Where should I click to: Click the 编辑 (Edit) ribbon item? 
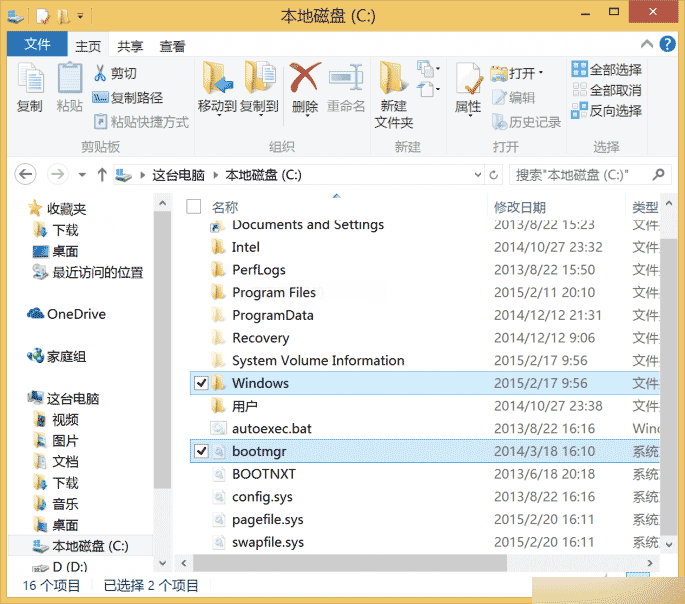tap(514, 97)
